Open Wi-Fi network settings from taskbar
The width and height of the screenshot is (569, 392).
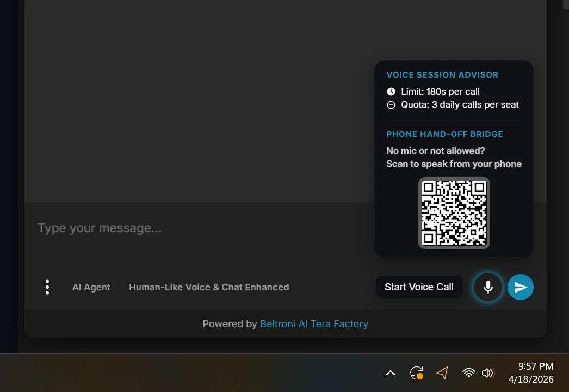pyautogui.click(x=468, y=373)
